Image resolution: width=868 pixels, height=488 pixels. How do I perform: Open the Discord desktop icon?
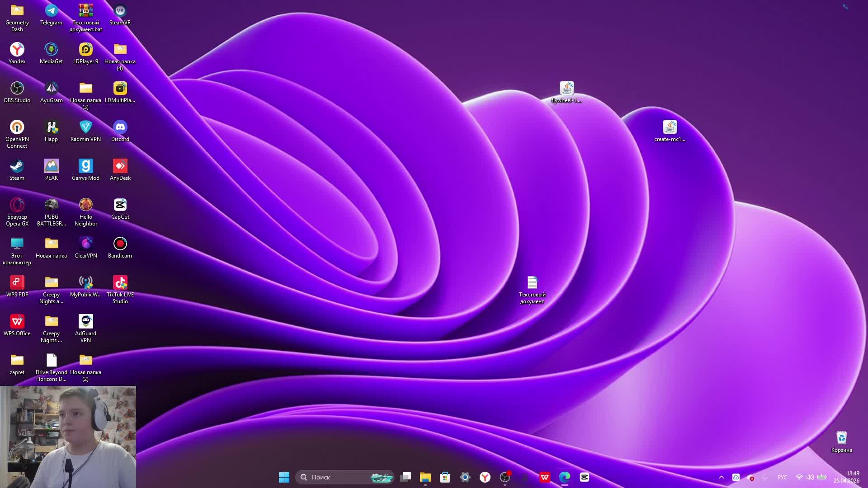(x=120, y=127)
